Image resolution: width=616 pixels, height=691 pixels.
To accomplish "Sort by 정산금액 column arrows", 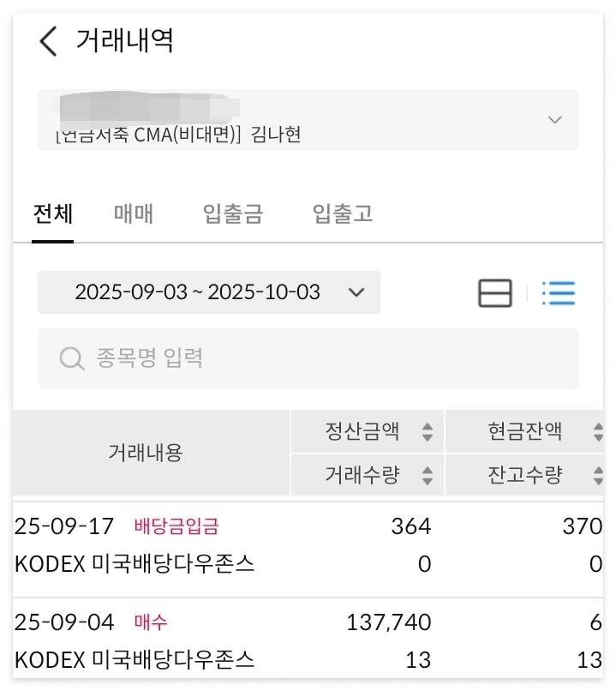I will [x=427, y=432].
